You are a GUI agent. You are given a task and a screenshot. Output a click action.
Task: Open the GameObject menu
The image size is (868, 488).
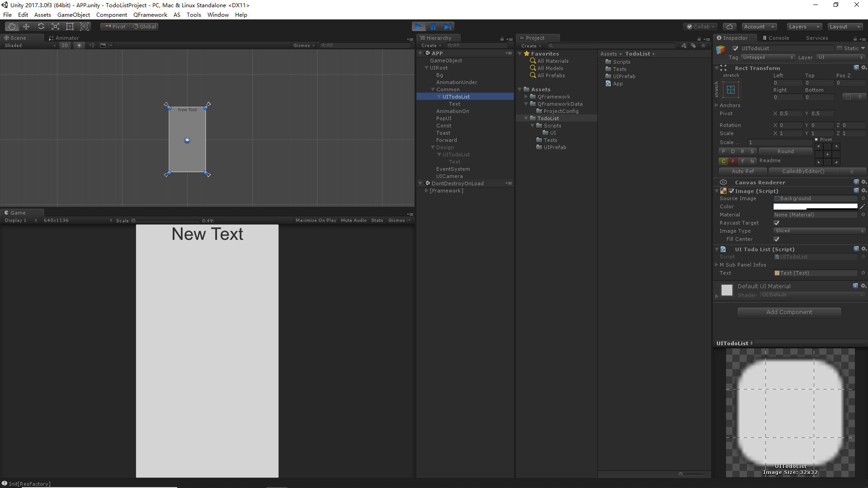[73, 15]
